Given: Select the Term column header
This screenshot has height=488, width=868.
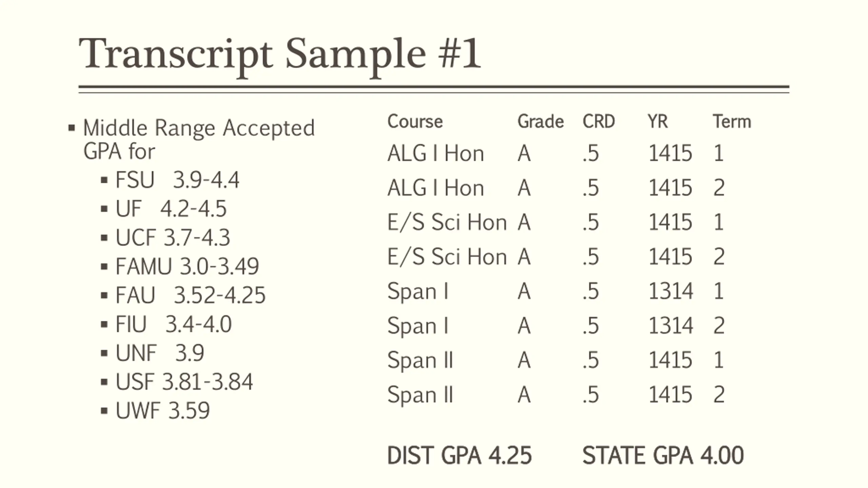Looking at the screenshot, I should [732, 121].
